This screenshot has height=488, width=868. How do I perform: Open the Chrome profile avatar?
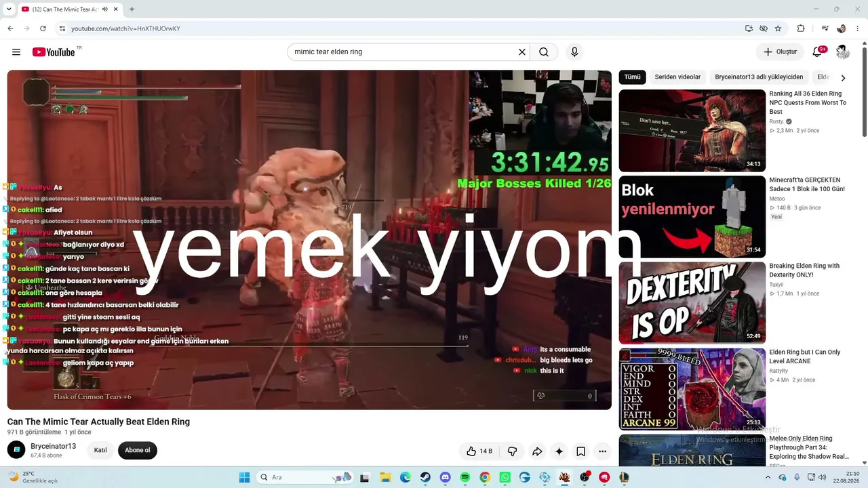coord(842,28)
